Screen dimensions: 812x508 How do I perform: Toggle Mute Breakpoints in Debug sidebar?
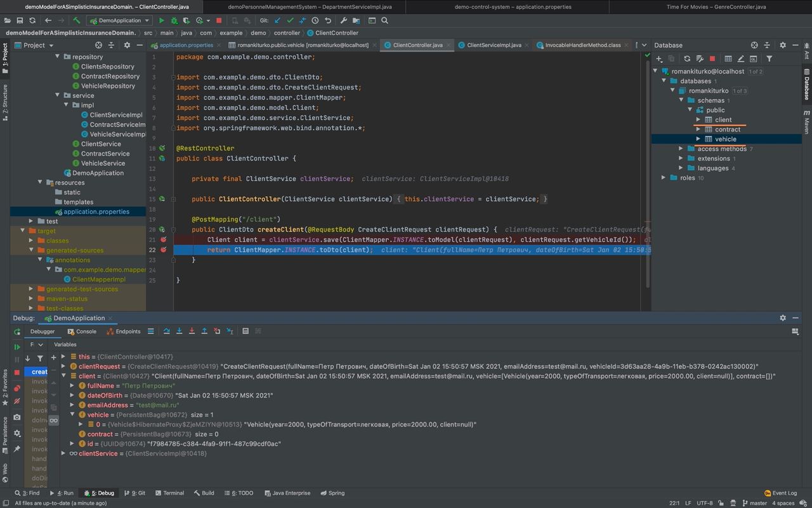pos(16,402)
